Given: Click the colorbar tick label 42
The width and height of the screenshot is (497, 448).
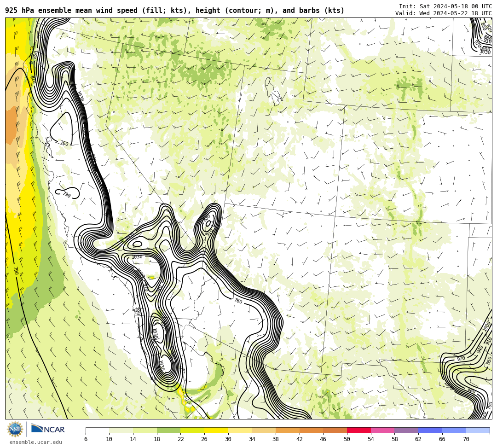Looking at the screenshot, I should (300, 439).
